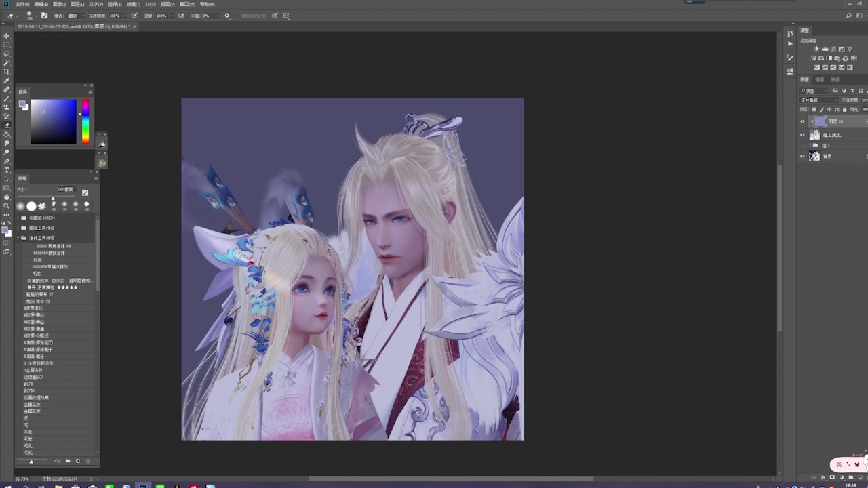The width and height of the screenshot is (868, 488).
Task: Hide the 组 1 拷贝 layer eye icon
Action: pos(803,135)
